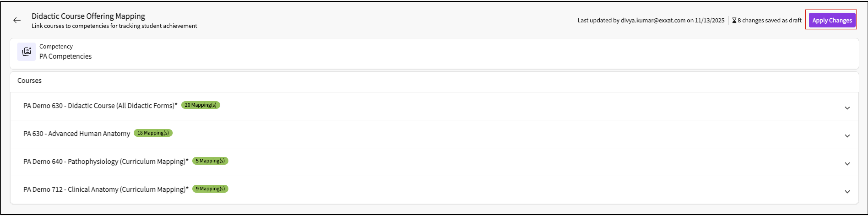
Task: Select the PA Demo 640 Pathophysiology title
Action: coord(106,162)
